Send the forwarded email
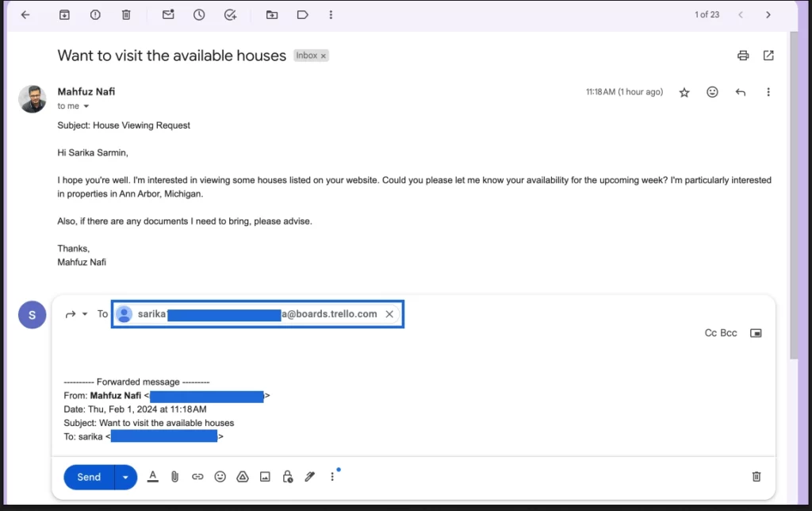This screenshot has height=511, width=812. click(x=89, y=477)
